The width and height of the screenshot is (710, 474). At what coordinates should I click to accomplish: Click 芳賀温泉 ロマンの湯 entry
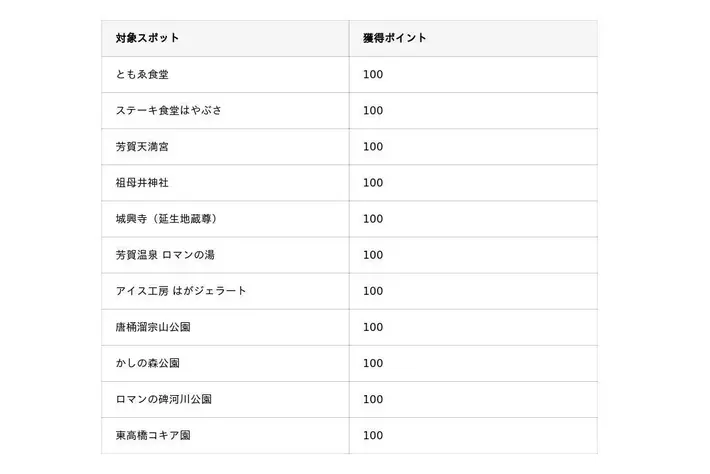[x=165, y=255]
